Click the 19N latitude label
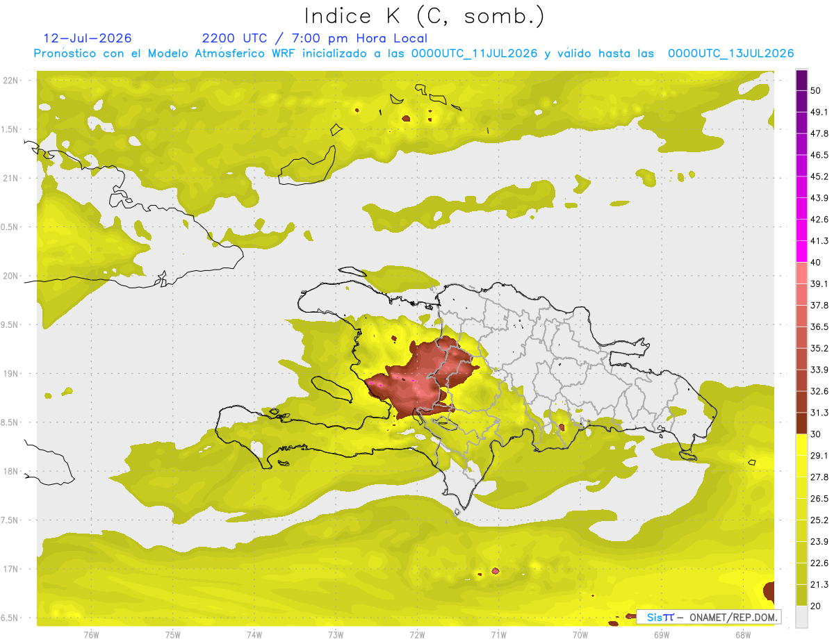Screen dimensions: 834x644 point(11,373)
